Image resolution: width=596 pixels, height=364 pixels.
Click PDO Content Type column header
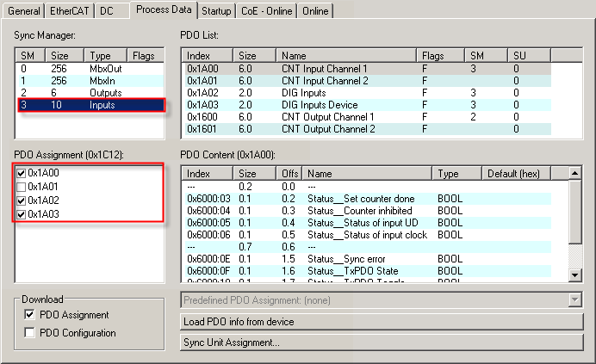coord(456,174)
